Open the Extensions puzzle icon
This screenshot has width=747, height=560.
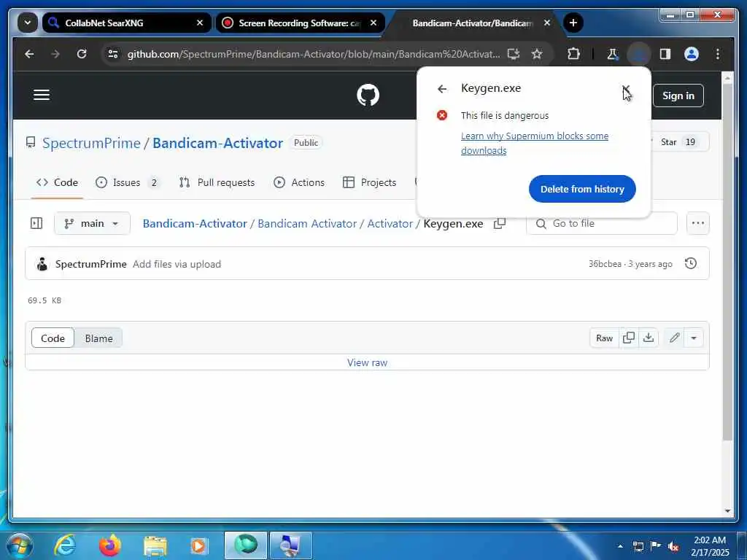click(x=573, y=54)
